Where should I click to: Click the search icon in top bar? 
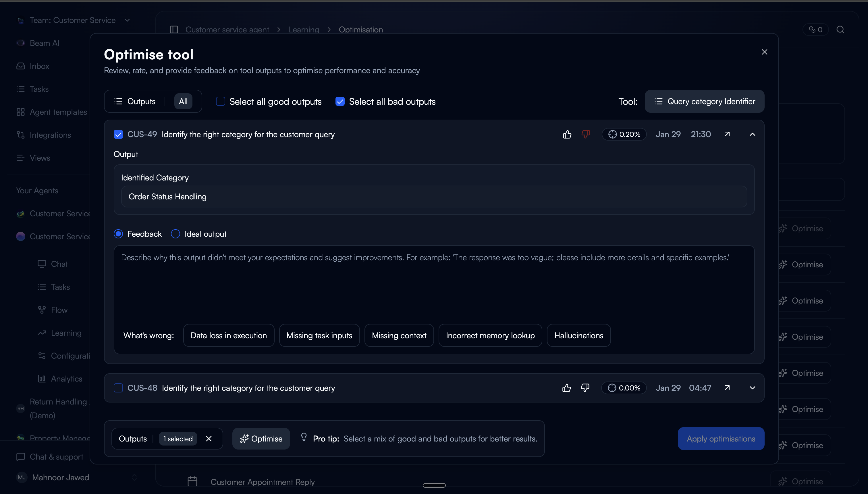pos(840,30)
